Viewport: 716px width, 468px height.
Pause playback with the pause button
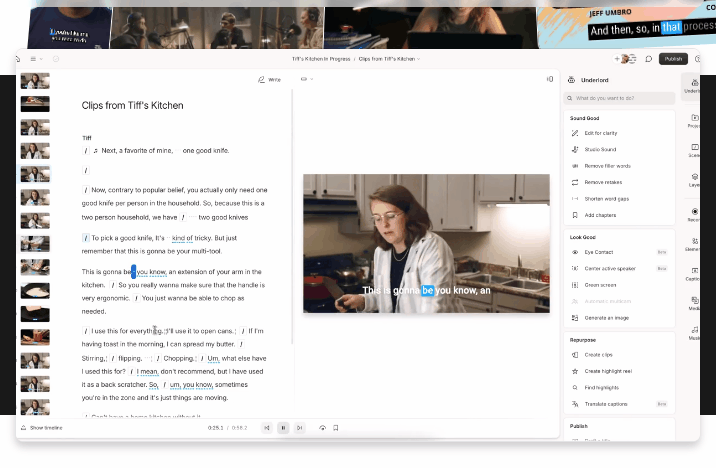(283, 428)
